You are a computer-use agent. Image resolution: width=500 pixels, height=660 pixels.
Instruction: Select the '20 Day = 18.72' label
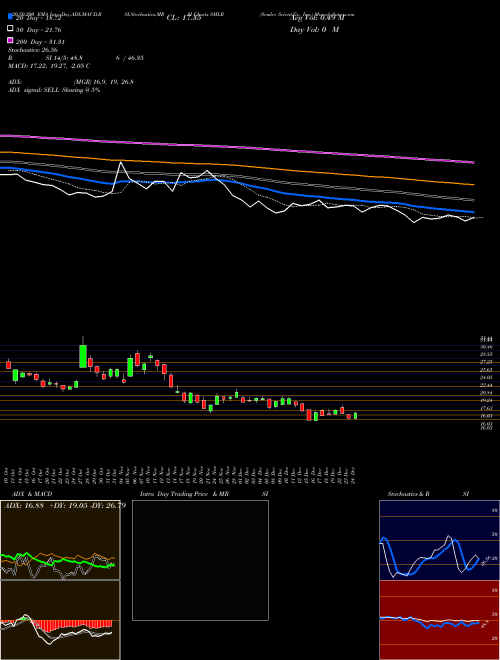click(x=39, y=18)
